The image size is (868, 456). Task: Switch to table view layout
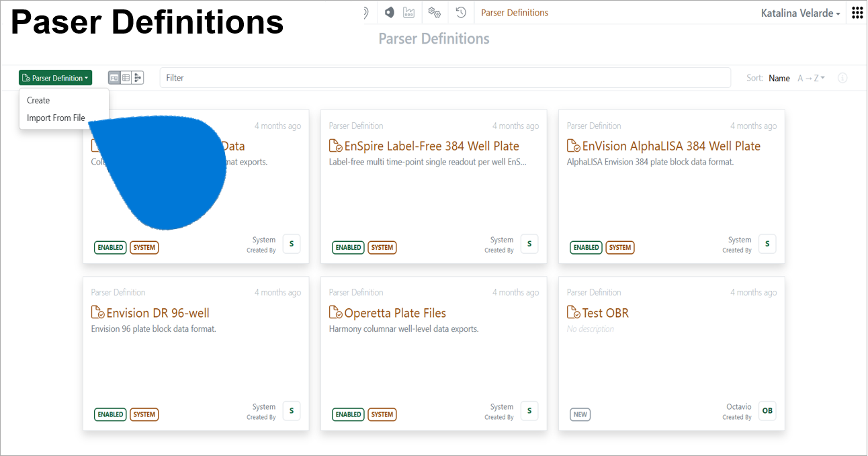click(x=126, y=77)
